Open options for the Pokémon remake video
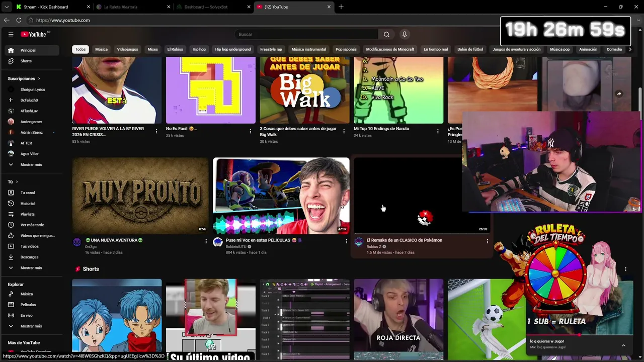 [x=487, y=241]
